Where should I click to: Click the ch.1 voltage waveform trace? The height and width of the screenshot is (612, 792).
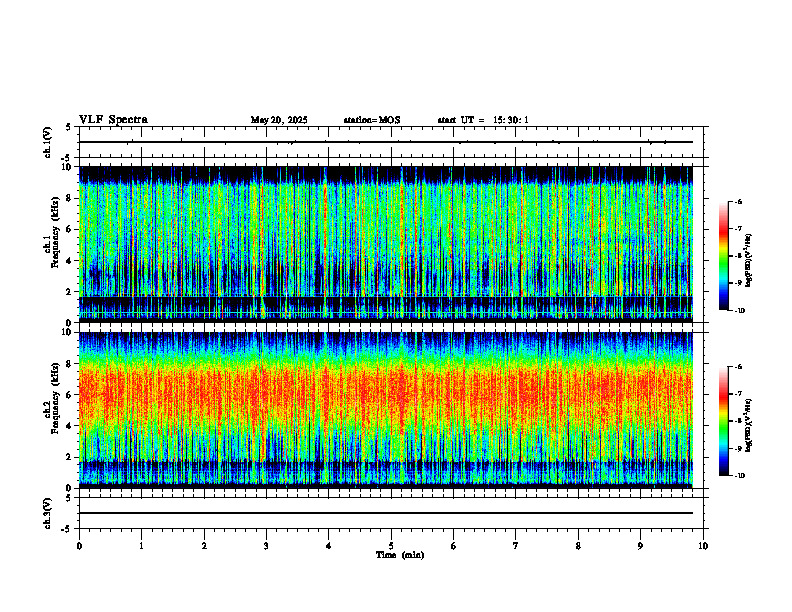pos(386,142)
